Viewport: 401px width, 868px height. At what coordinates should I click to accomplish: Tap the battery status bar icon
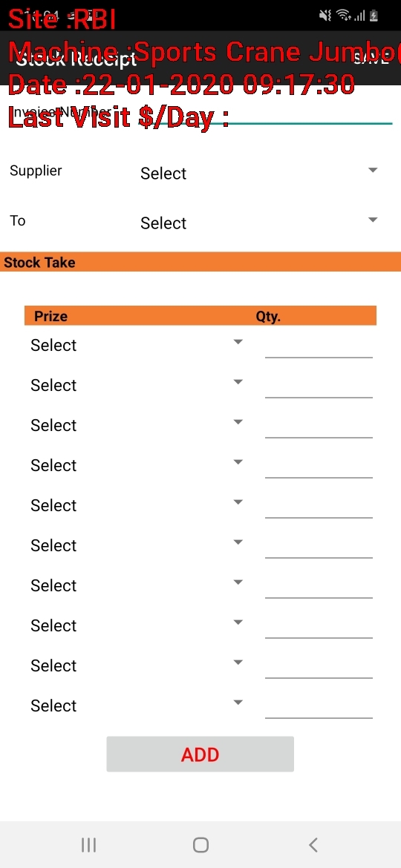(374, 16)
